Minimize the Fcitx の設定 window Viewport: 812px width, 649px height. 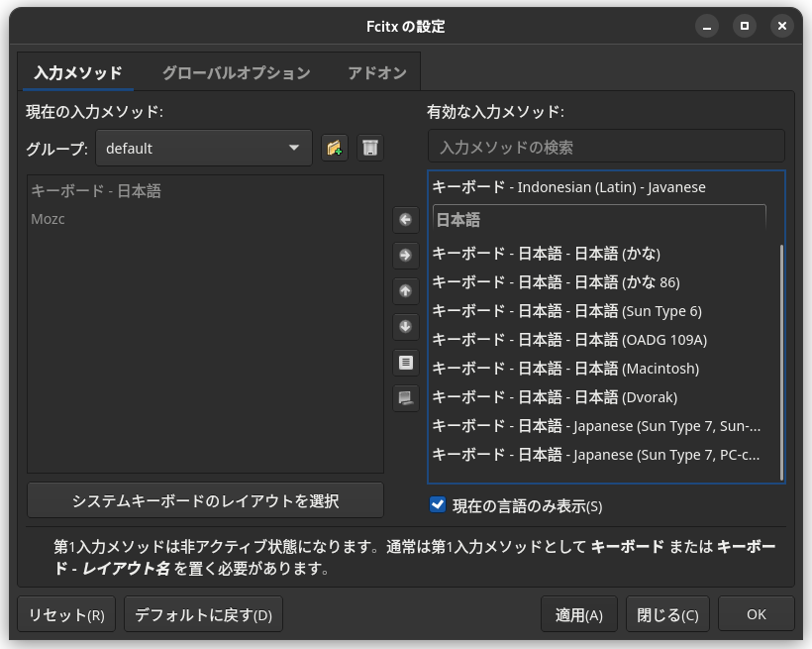(707, 26)
